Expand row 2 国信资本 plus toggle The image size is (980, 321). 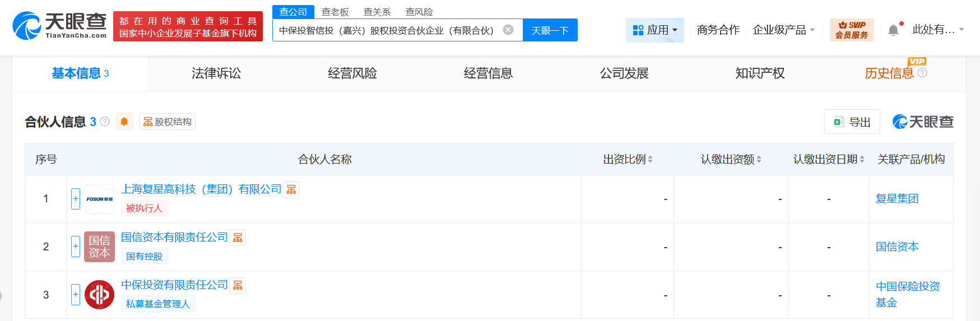click(76, 246)
